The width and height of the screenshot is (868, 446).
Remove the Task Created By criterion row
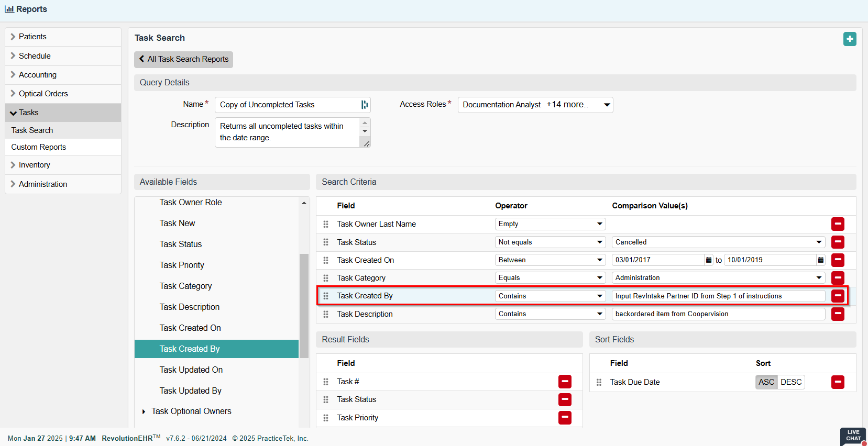pyautogui.click(x=838, y=296)
